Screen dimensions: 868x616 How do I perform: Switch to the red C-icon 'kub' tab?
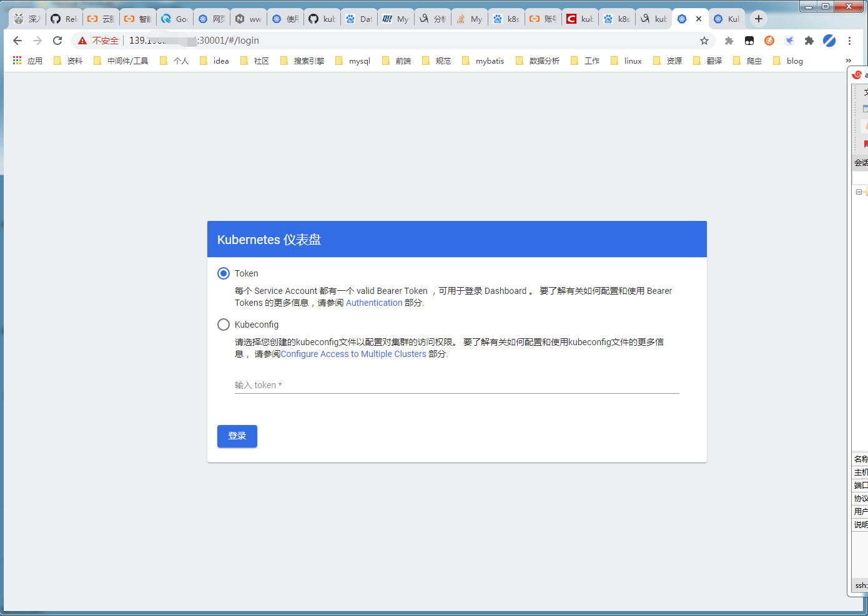(579, 19)
